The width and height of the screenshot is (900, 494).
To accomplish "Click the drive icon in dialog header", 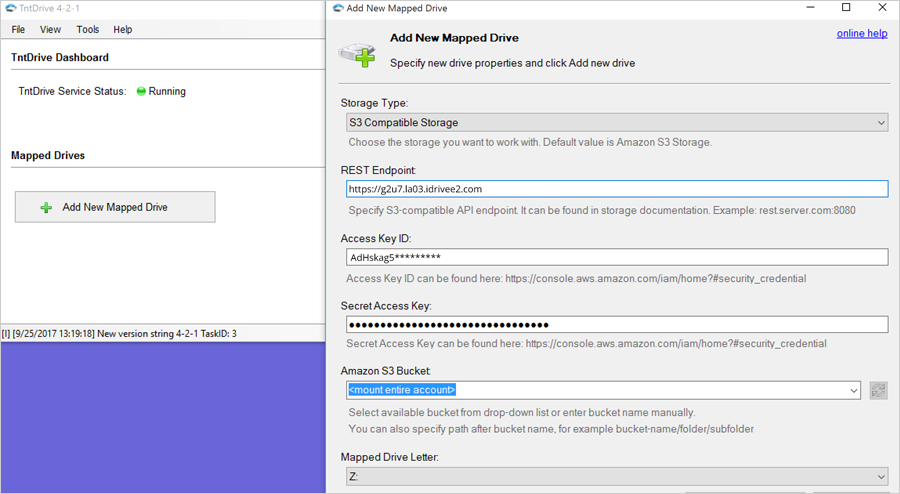I will coord(357,50).
